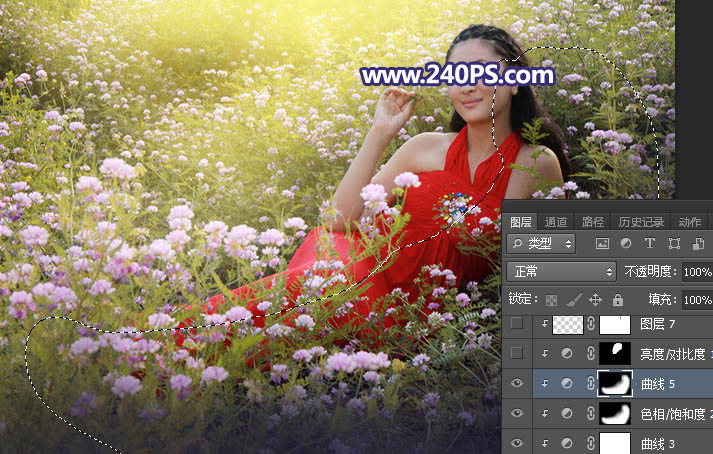Enable lock position icon
This screenshot has height=454, width=713.
pyautogui.click(x=596, y=299)
